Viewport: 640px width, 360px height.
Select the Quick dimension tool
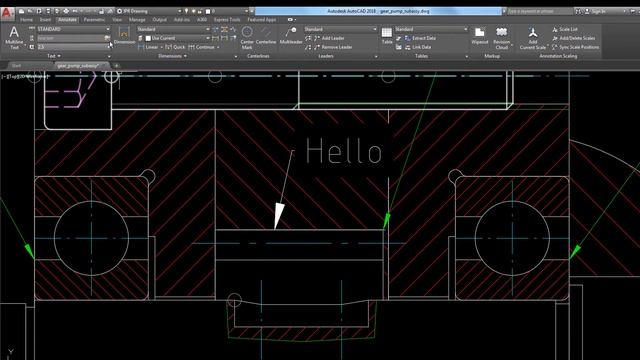pyautogui.click(x=175, y=47)
